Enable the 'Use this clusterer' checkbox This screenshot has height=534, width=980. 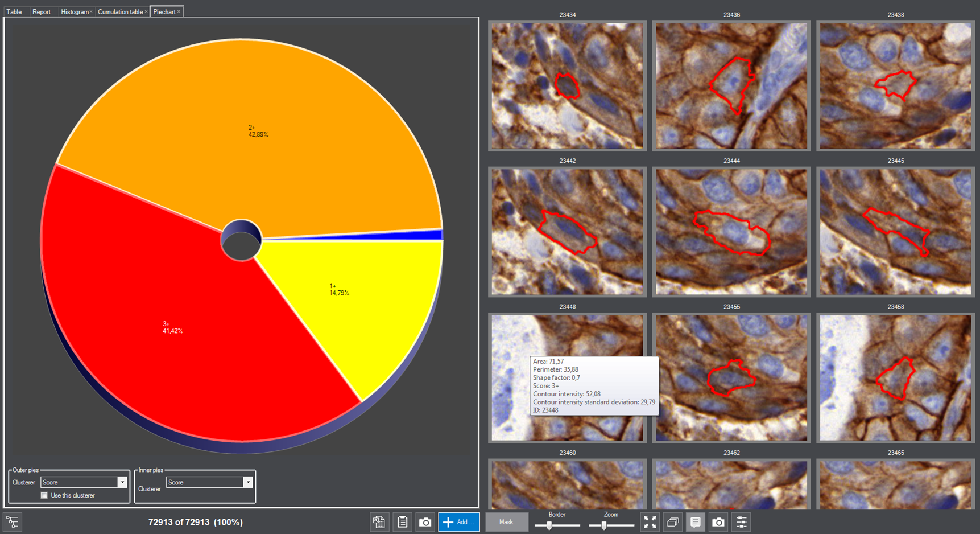pyautogui.click(x=44, y=495)
